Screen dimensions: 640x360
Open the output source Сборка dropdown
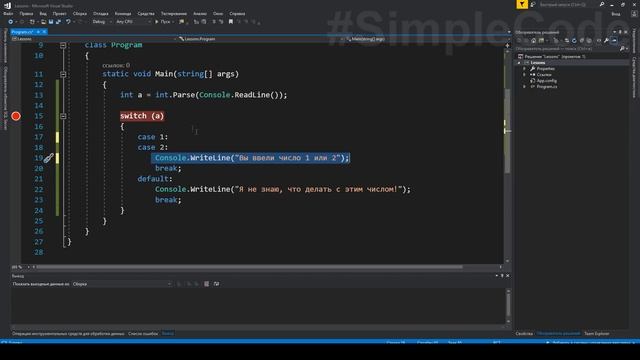[122, 284]
